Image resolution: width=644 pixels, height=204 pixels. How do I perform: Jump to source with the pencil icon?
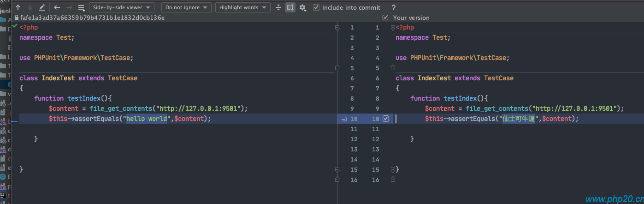click(42, 7)
